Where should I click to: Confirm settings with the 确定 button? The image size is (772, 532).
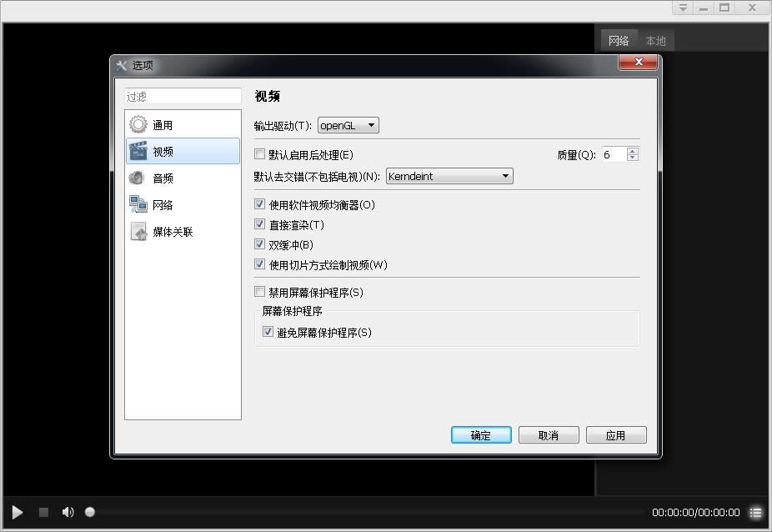(481, 434)
